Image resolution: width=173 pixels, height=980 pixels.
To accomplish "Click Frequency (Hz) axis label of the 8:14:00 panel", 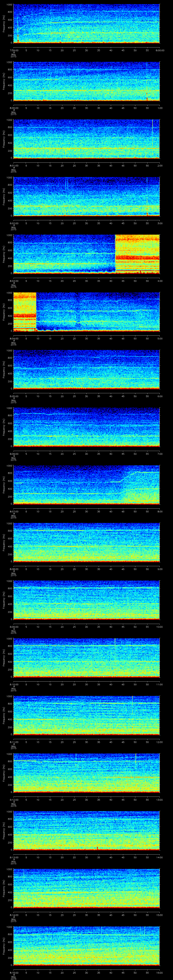I will 4,889.
